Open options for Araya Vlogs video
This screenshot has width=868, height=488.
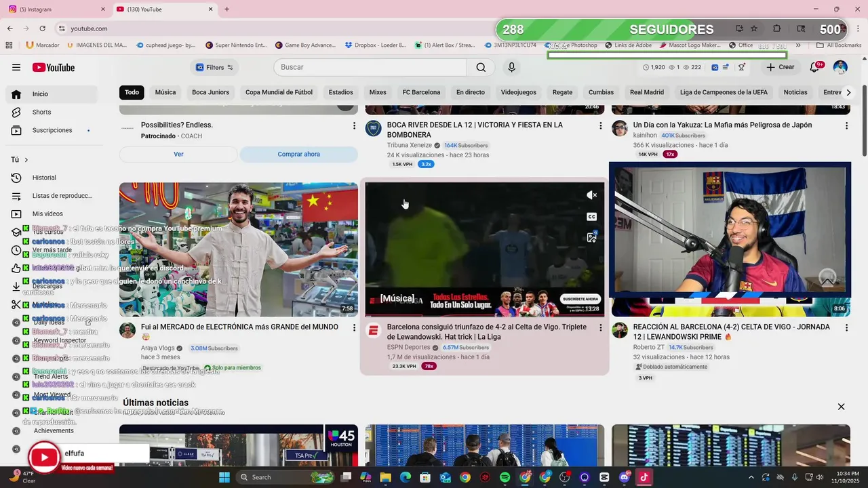point(354,327)
